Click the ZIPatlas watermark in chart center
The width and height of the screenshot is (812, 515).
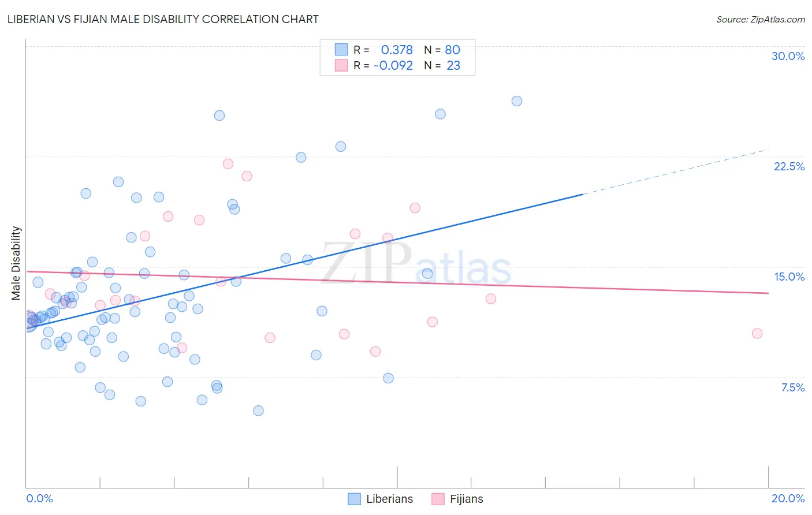click(416, 264)
